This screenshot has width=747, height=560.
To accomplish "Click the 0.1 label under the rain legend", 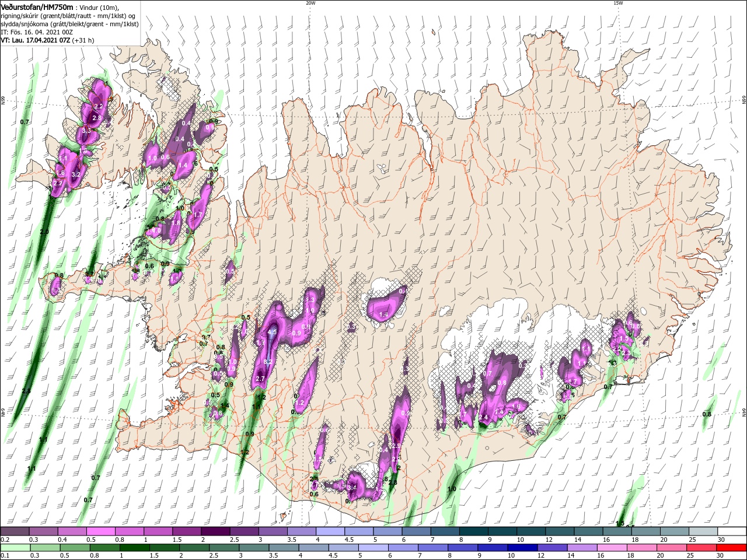I will (5, 556).
